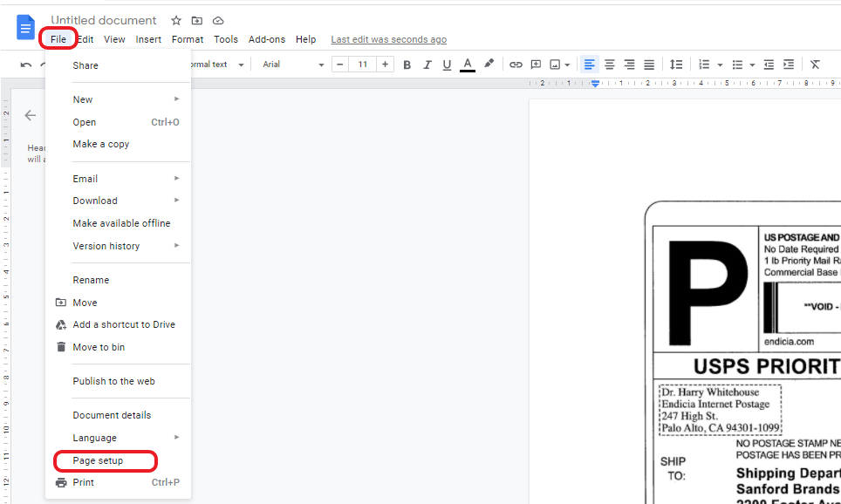The height and width of the screenshot is (504, 841).
Task: Open the highlight color tool
Action: [x=489, y=64]
